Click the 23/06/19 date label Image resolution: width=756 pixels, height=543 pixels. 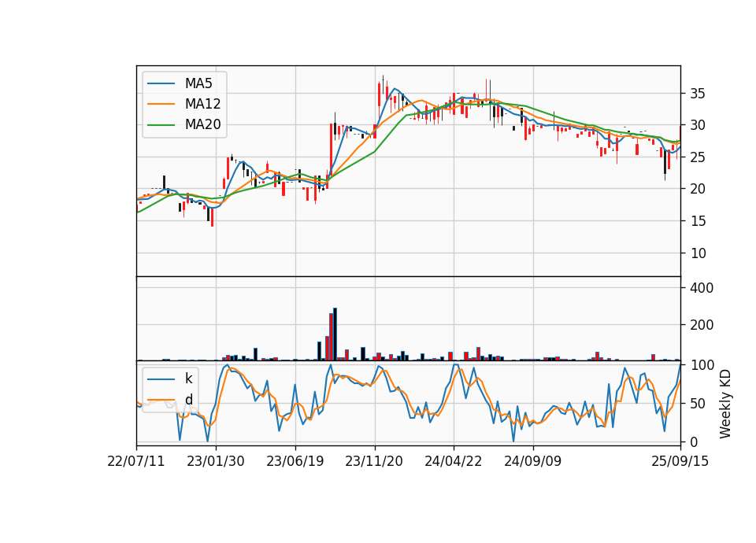coord(295,461)
